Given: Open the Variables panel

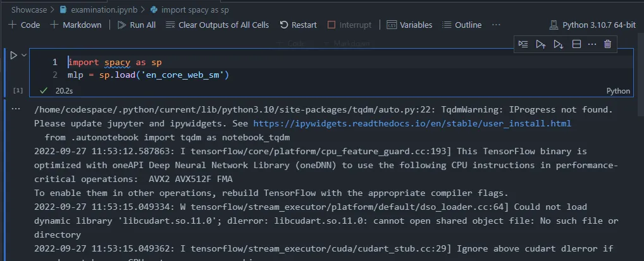Looking at the screenshot, I should (x=409, y=25).
